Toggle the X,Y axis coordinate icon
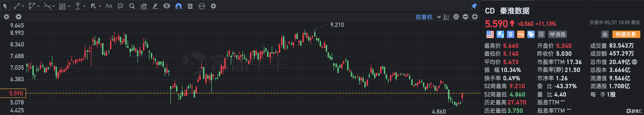Screen dimensions: 644x115 pyautogui.click(x=447, y=17)
